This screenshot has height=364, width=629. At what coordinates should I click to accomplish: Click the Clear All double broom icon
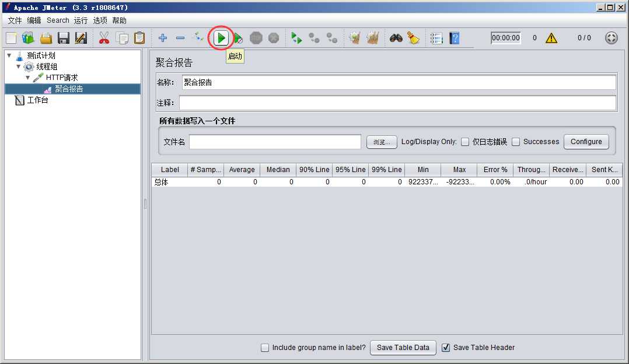pos(373,38)
